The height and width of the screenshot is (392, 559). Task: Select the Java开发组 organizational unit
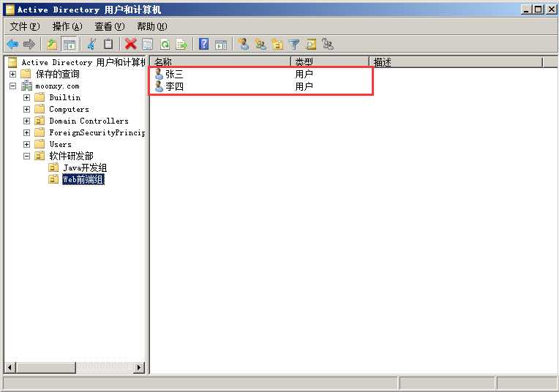tap(85, 167)
